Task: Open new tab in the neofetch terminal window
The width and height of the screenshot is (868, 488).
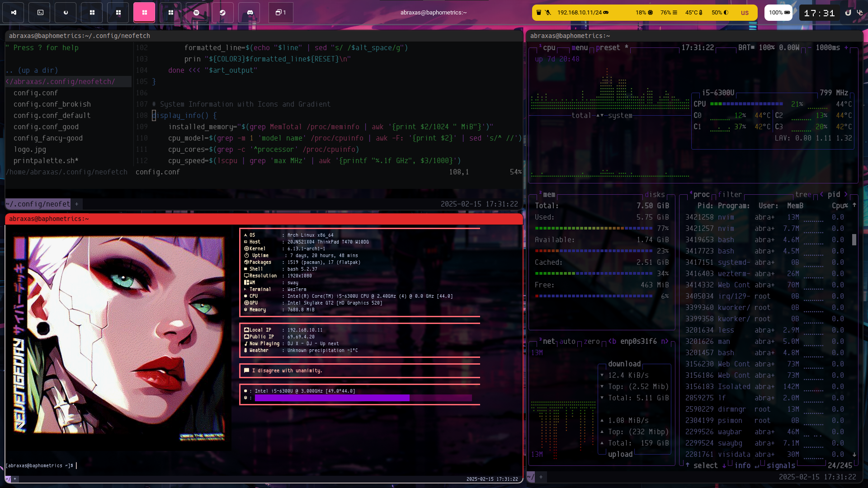Action: pos(15,479)
